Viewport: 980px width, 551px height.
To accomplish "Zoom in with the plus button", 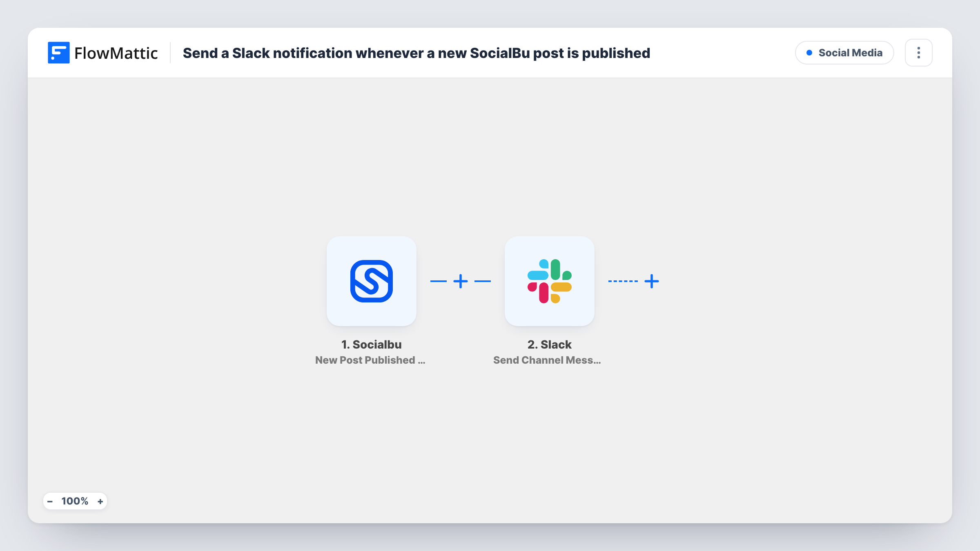I will click(x=100, y=501).
